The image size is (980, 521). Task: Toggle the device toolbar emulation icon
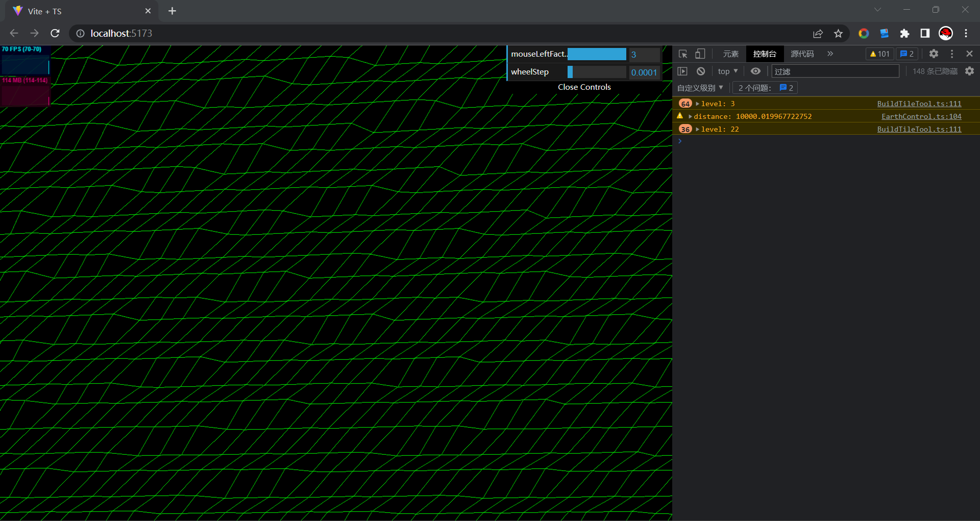pyautogui.click(x=700, y=54)
